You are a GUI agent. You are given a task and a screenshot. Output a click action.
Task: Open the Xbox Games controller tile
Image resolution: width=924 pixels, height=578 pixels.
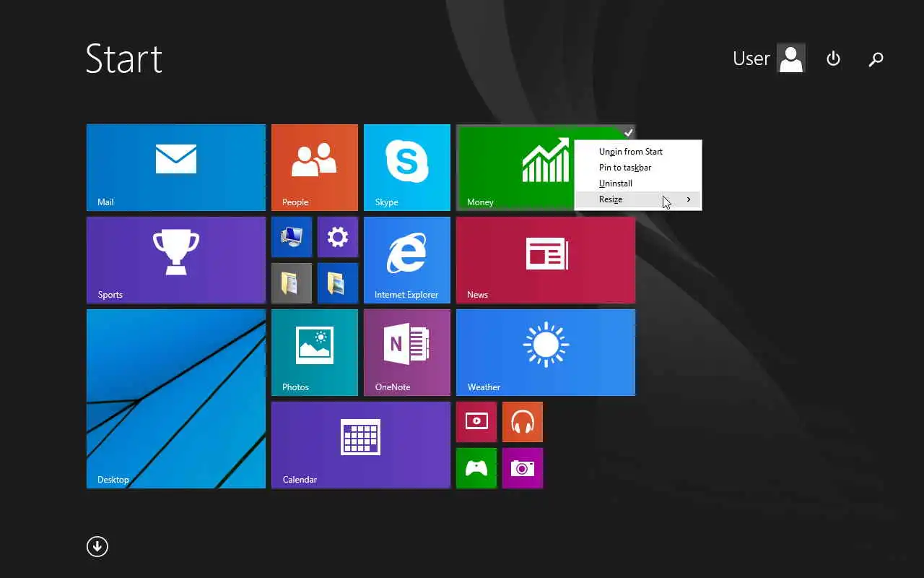tap(476, 468)
